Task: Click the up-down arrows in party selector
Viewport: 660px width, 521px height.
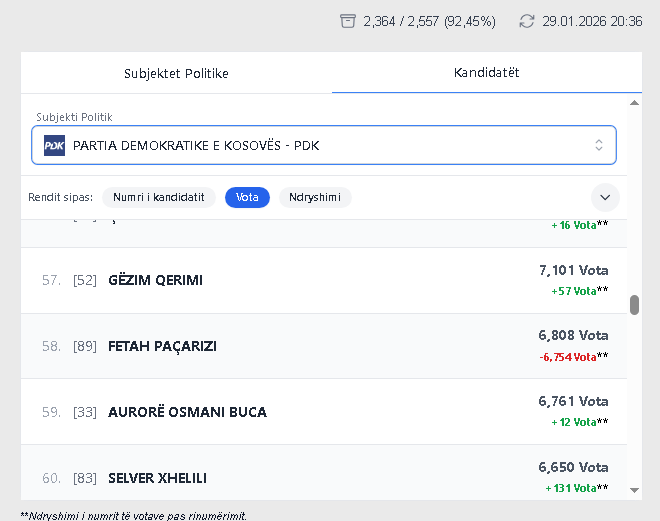Action: [599, 145]
